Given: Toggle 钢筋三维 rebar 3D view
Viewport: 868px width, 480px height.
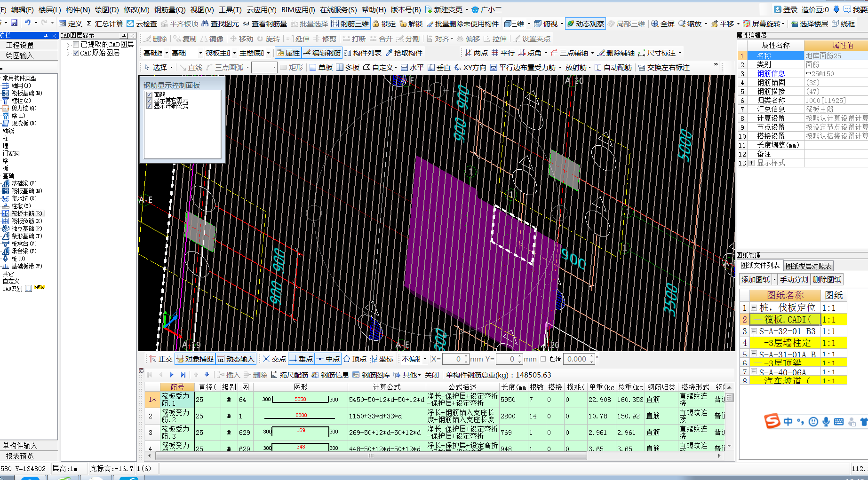Looking at the screenshot, I should 350,24.
